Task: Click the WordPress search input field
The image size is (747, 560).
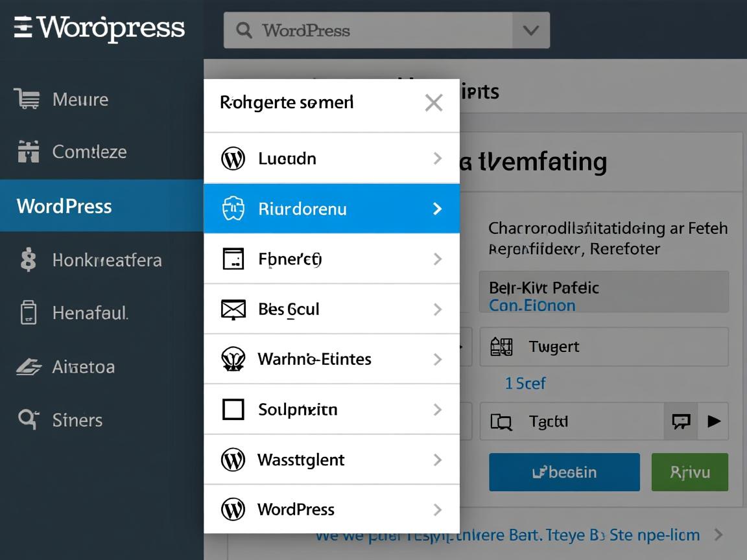Action: pos(376,30)
